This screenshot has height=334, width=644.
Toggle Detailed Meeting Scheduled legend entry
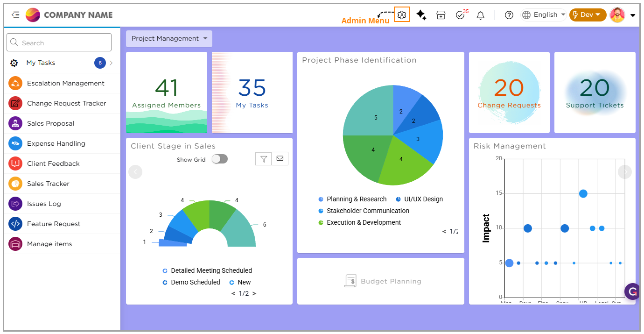click(211, 270)
